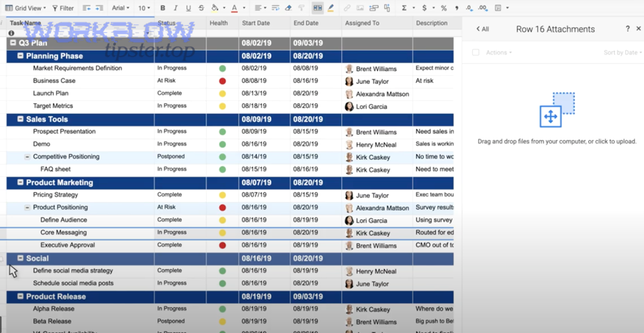644x333 pixels.
Task: Toggle bold formatting
Action: (162, 8)
